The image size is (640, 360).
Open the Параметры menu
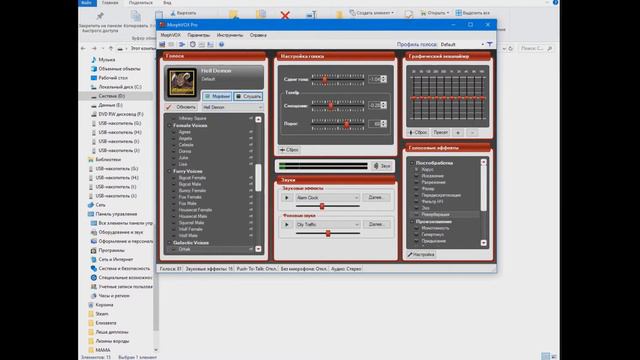click(x=198, y=35)
